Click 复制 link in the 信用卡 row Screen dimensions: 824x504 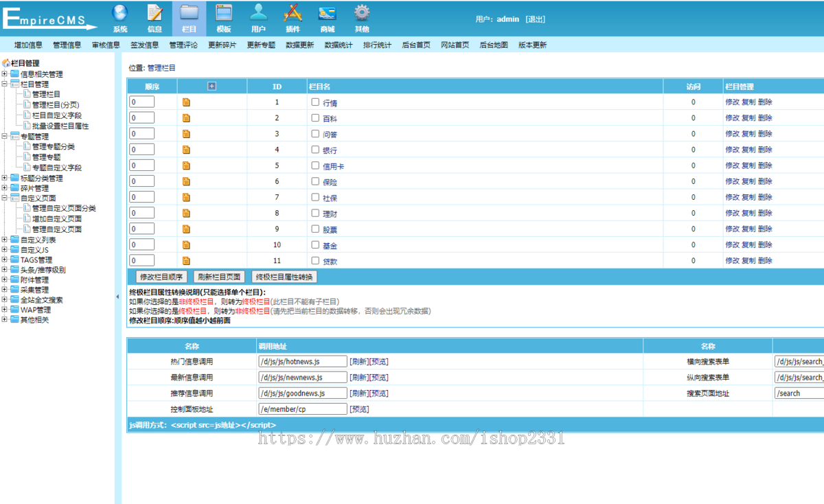[748, 165]
